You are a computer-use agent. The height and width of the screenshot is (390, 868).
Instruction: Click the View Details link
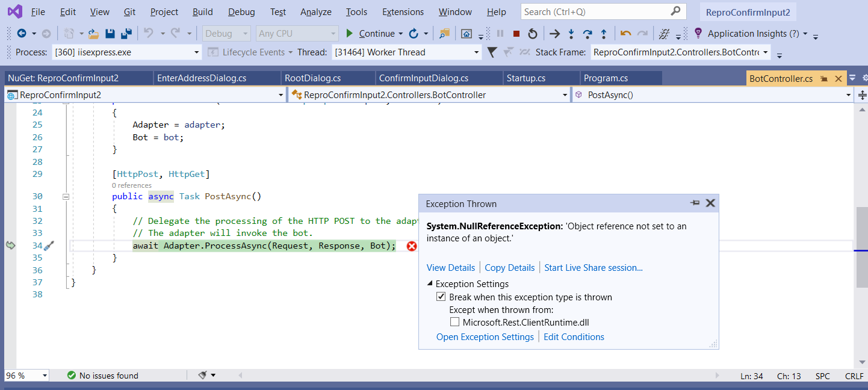click(451, 267)
